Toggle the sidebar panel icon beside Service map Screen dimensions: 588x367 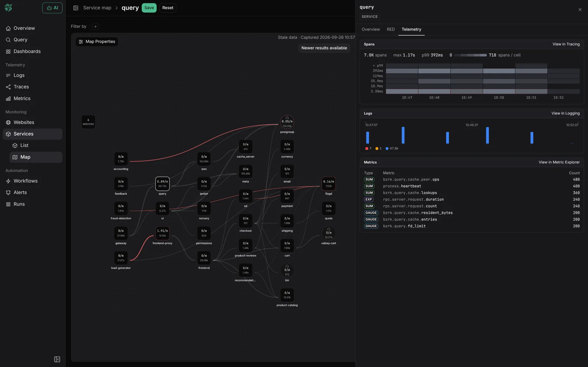click(x=76, y=8)
